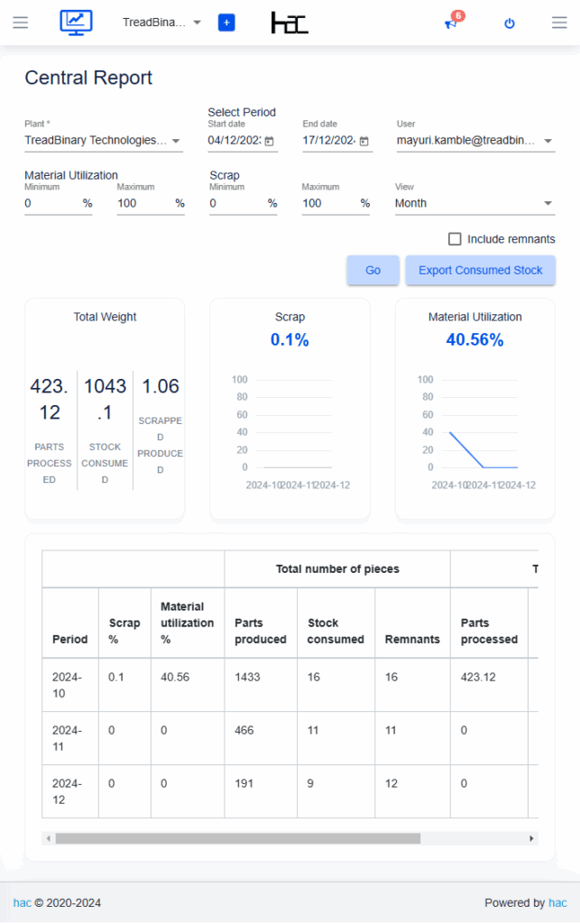
Task: Enable the Include remnants checkbox
Action: 456,239
